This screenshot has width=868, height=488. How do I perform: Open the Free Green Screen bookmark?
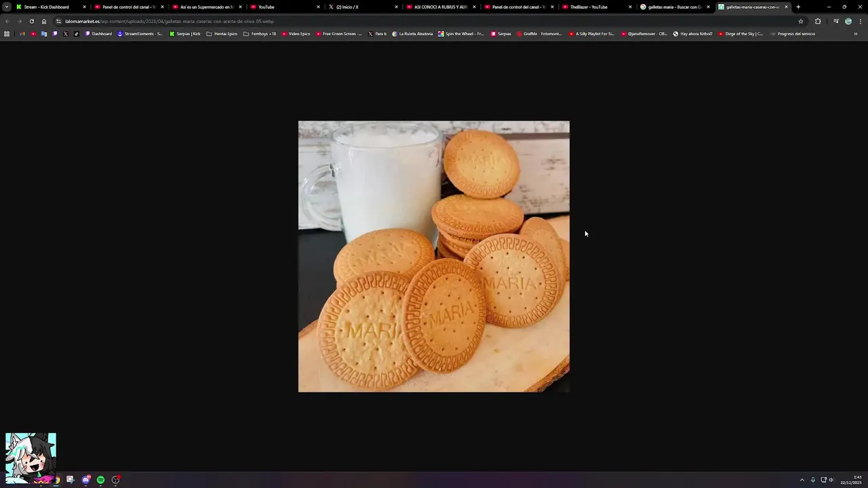(339, 34)
